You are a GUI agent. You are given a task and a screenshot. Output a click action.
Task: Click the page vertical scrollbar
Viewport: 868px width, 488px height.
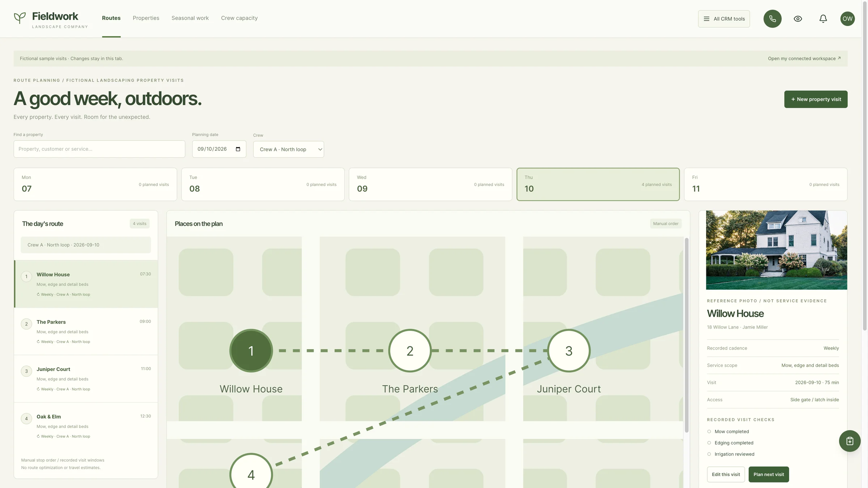tap(865, 166)
